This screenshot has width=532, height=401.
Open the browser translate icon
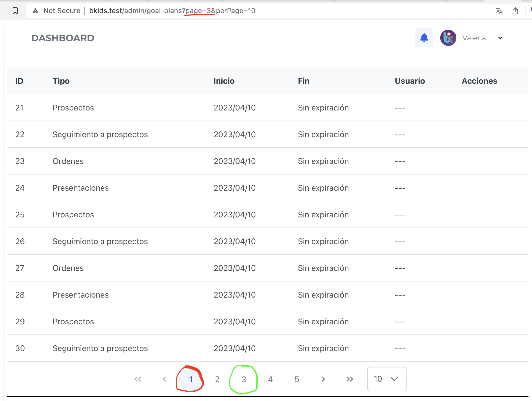(499, 11)
